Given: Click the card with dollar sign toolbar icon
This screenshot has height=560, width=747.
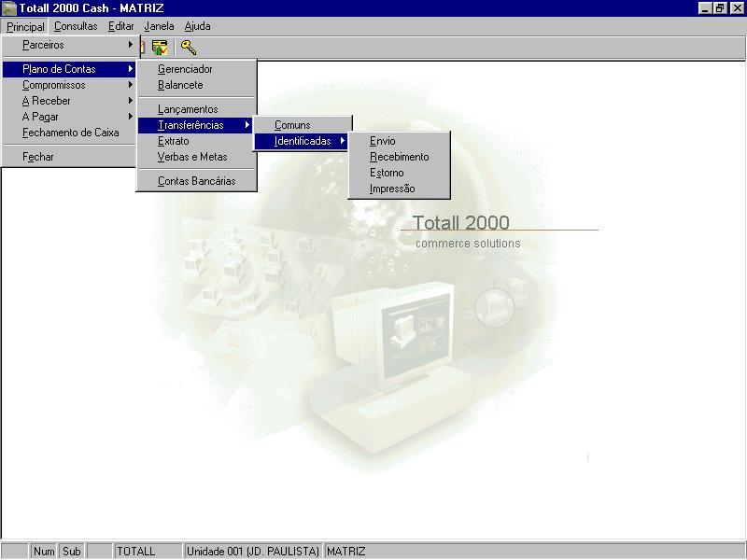Looking at the screenshot, I should tap(160, 48).
